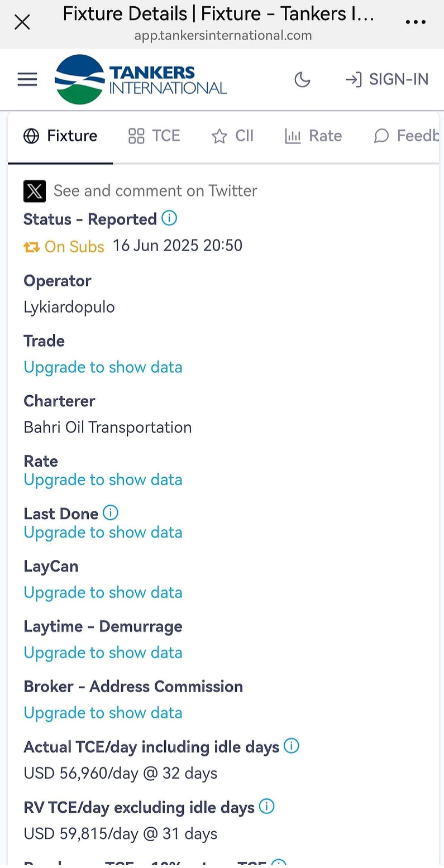Click the Tankers International logo
444x868 pixels.
(141, 79)
